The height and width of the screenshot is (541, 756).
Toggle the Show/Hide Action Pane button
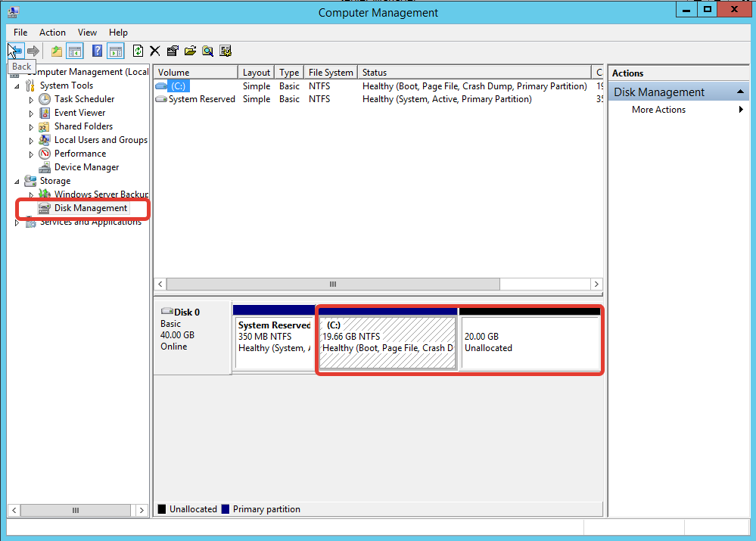coord(115,51)
